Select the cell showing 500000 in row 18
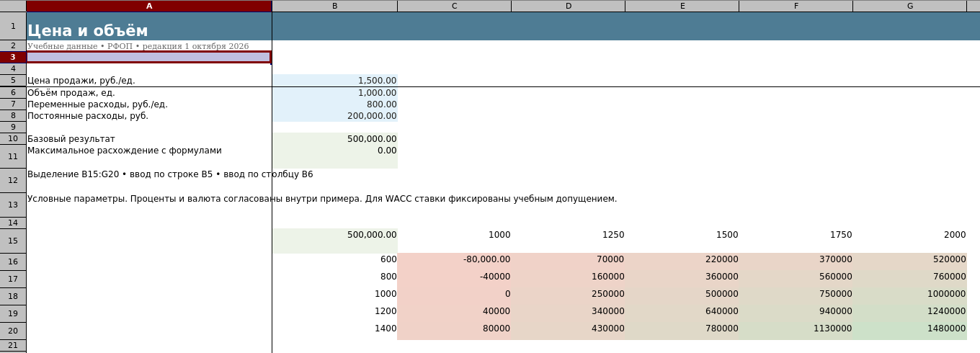Viewport: 980px width, 353px height. [682, 296]
